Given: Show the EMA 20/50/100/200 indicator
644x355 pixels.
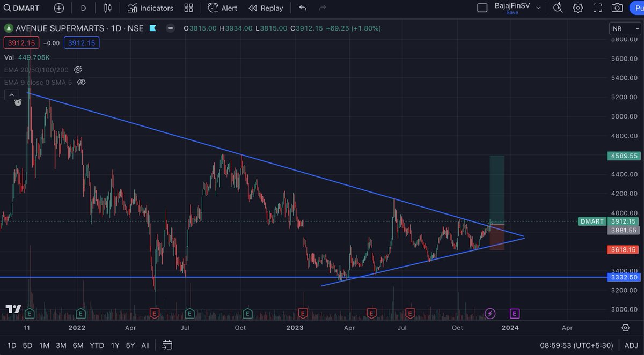Looking at the screenshot, I should click(x=78, y=70).
